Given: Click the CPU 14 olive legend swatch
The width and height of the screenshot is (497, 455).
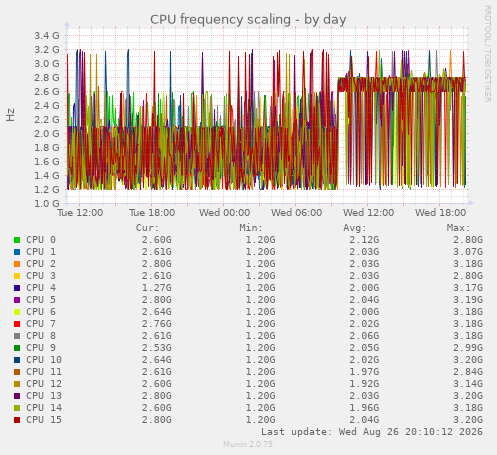Looking at the screenshot, I should (17, 408).
